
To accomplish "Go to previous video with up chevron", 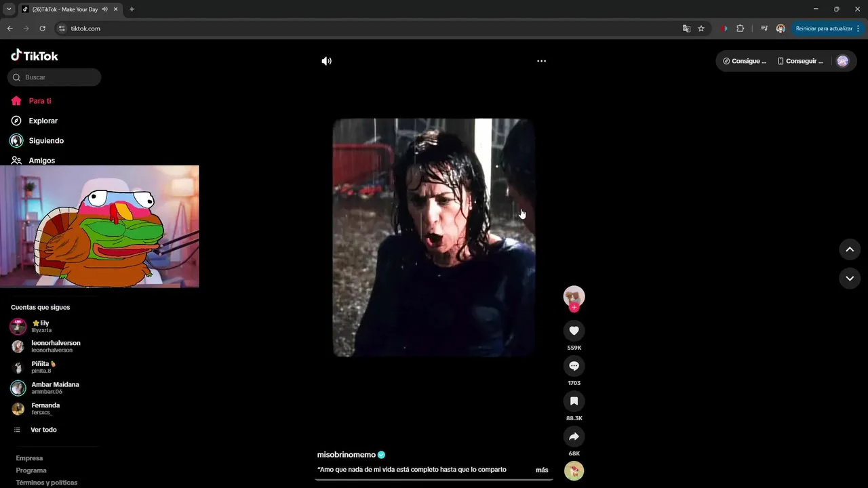I will (850, 249).
